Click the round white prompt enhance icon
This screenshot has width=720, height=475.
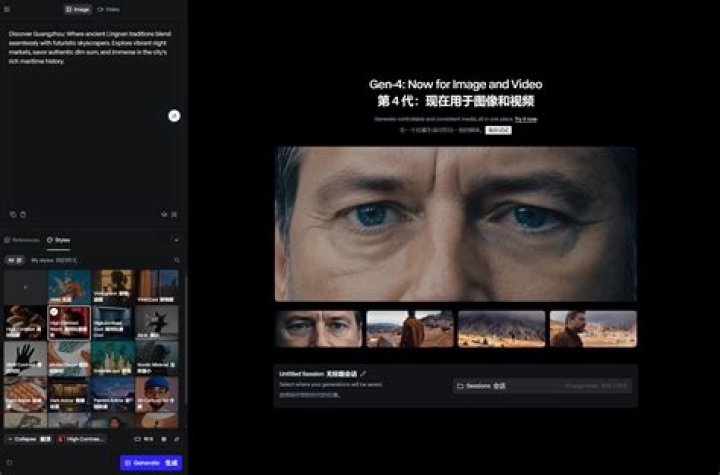click(x=174, y=116)
